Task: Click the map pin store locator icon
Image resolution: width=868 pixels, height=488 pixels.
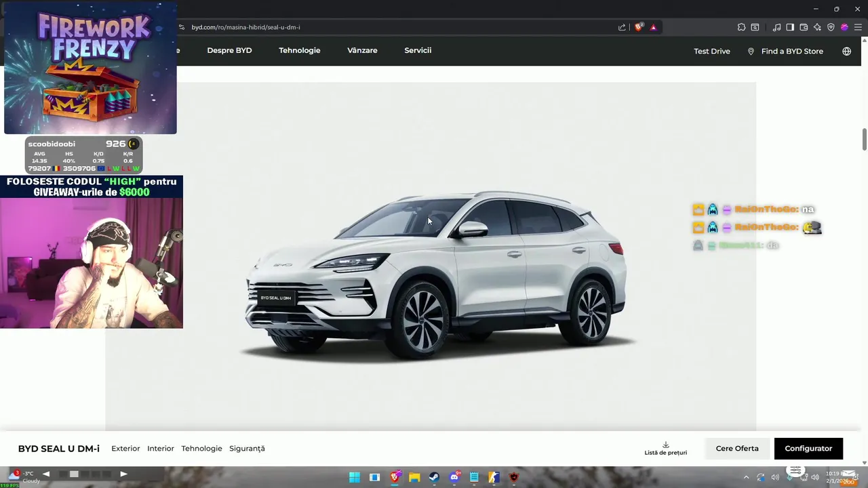Action: [751, 51]
